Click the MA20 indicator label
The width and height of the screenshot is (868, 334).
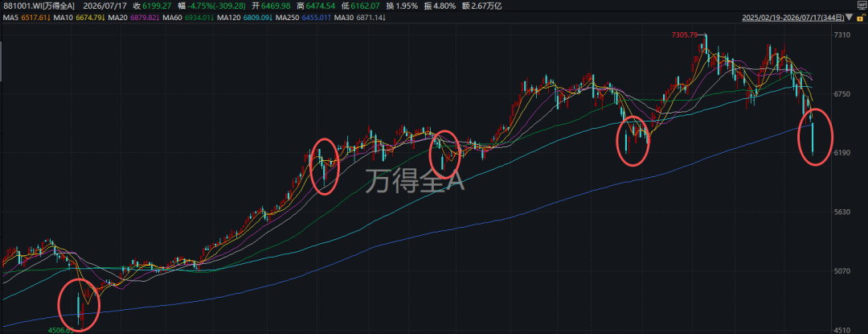(117, 19)
